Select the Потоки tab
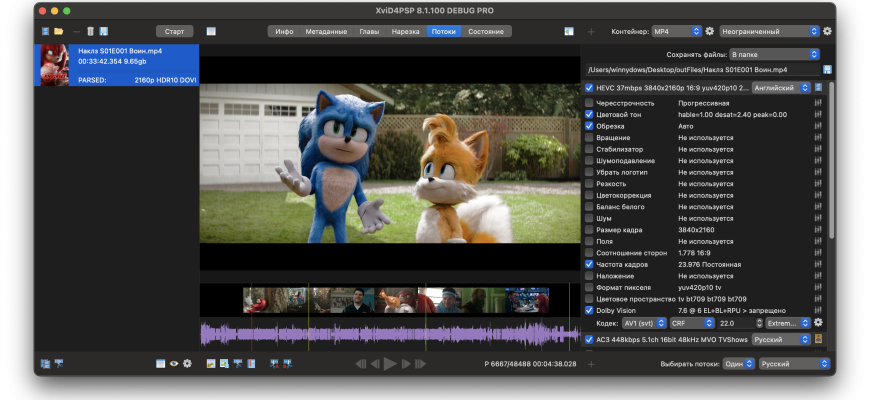Screen dimensions: 870x400 tap(443, 32)
